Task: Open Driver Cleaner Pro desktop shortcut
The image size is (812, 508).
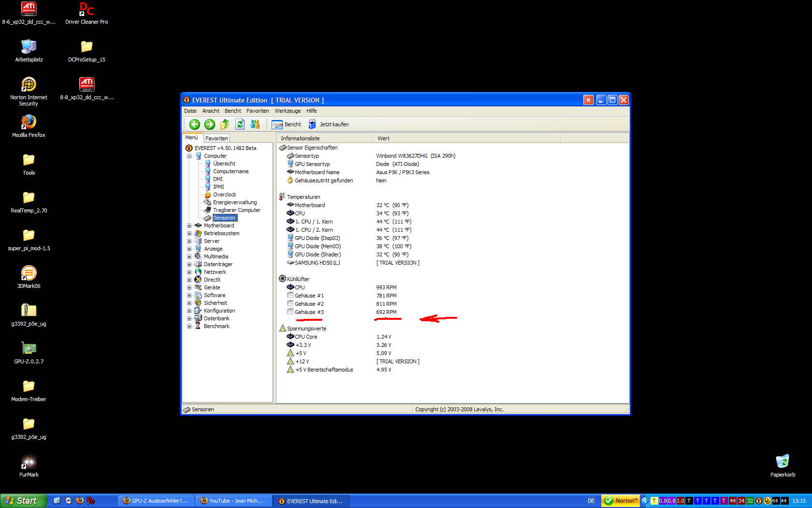Action: click(87, 13)
